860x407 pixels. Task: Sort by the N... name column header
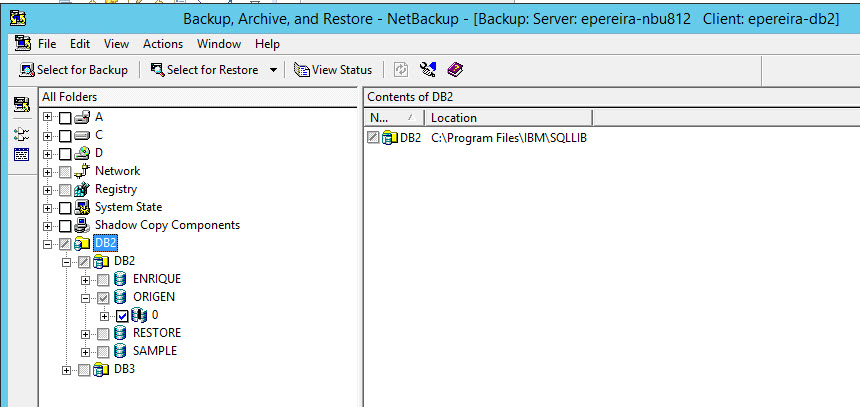pyautogui.click(x=394, y=117)
